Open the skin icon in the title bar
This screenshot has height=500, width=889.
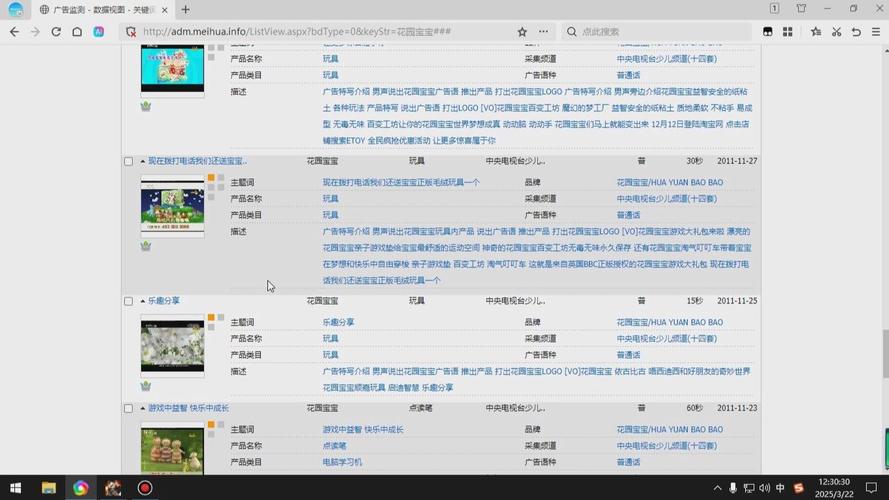(801, 9)
